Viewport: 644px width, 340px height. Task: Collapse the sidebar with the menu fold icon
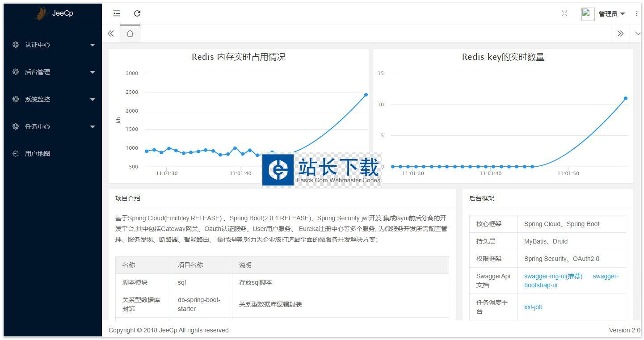pos(117,13)
